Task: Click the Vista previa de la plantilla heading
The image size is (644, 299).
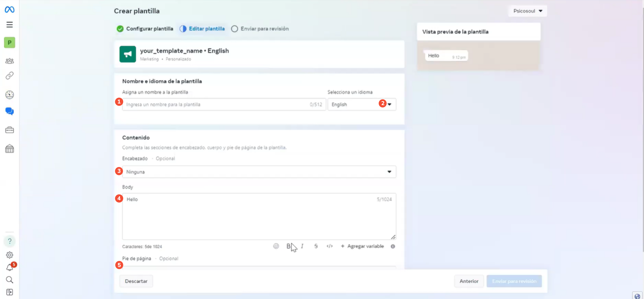Action: point(455,32)
